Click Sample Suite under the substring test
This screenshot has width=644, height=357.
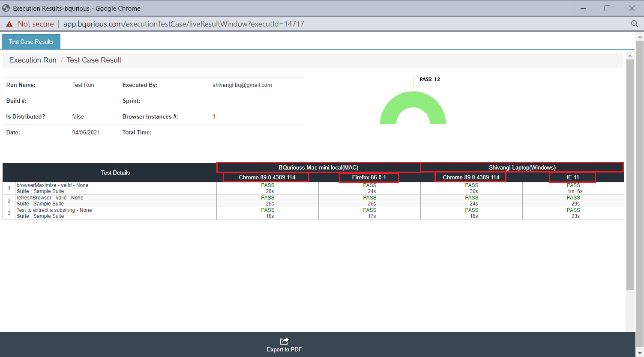point(48,216)
